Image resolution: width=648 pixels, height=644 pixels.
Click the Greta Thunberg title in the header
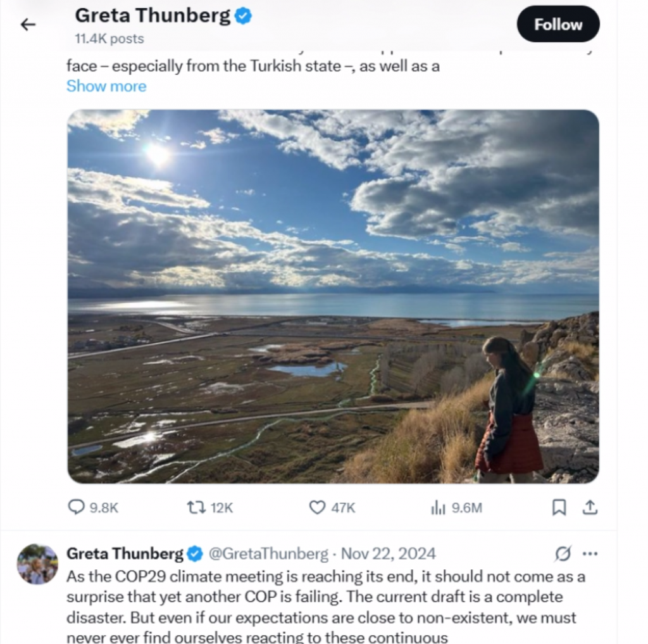[153, 16]
